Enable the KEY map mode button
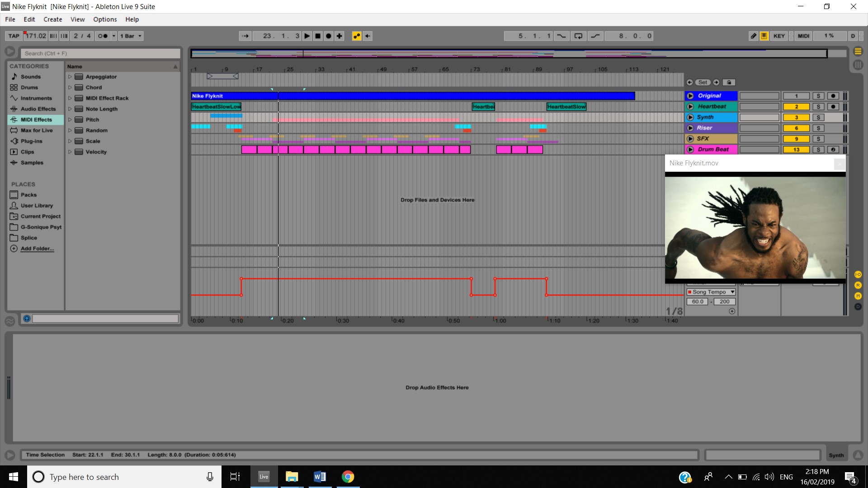Image resolution: width=868 pixels, height=488 pixels. (779, 36)
